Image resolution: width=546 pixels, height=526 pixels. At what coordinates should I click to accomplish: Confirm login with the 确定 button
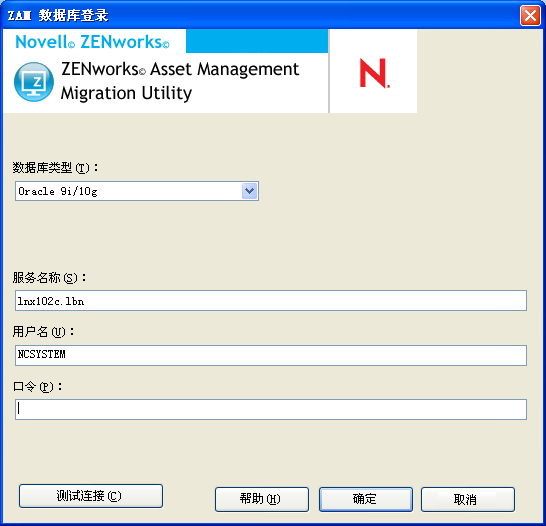pyautogui.click(x=366, y=499)
